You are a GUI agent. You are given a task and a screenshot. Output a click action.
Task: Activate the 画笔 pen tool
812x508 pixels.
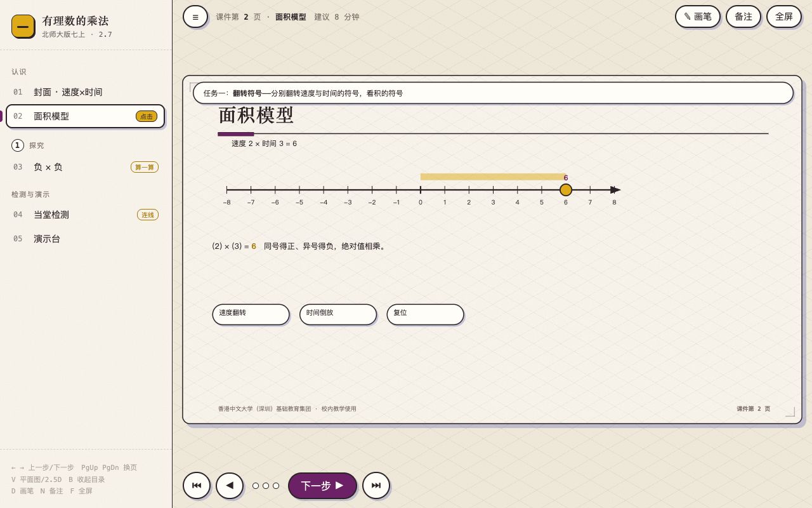[x=698, y=17]
